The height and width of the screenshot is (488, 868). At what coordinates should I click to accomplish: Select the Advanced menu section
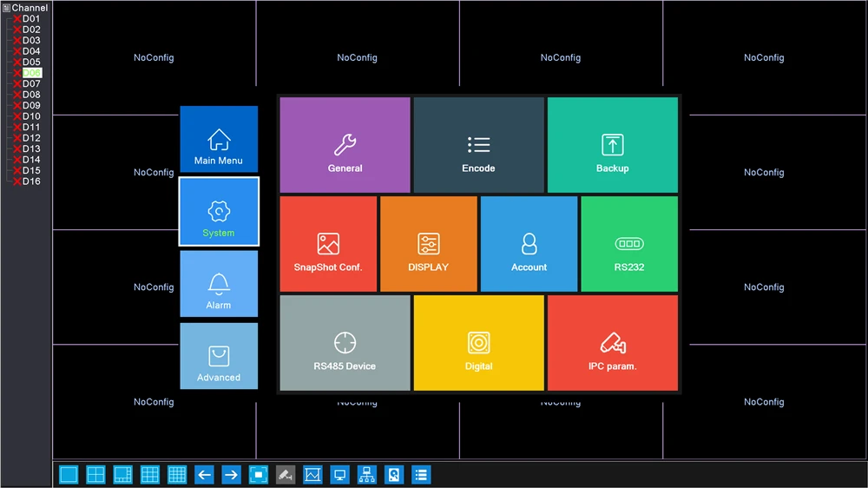(x=219, y=356)
